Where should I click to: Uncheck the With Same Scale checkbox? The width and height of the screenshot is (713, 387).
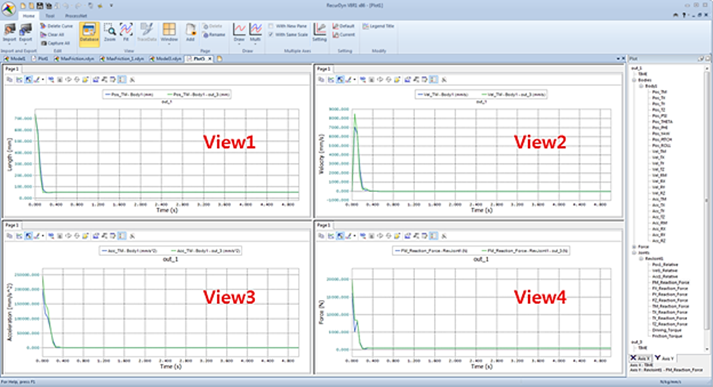(x=271, y=35)
